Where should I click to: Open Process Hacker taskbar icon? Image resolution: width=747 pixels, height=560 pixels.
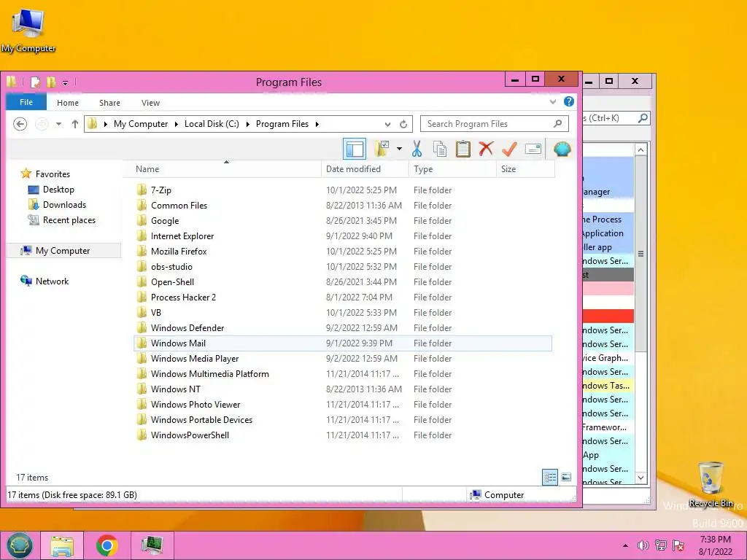click(x=152, y=545)
